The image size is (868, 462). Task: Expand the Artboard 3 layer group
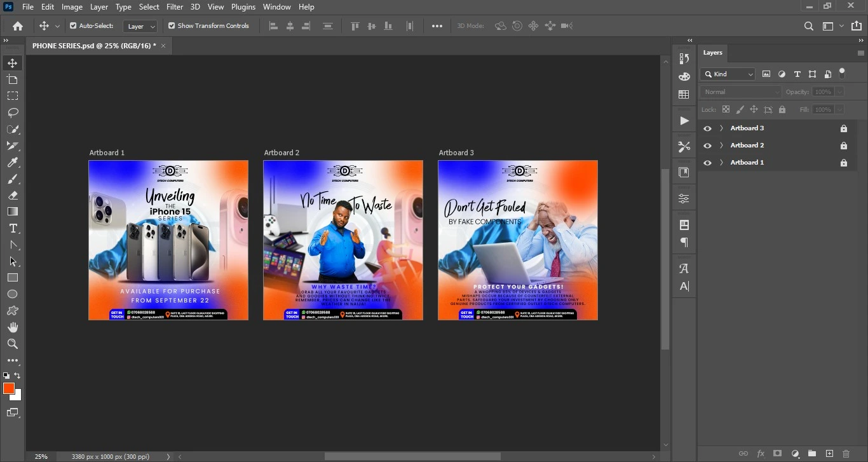721,128
